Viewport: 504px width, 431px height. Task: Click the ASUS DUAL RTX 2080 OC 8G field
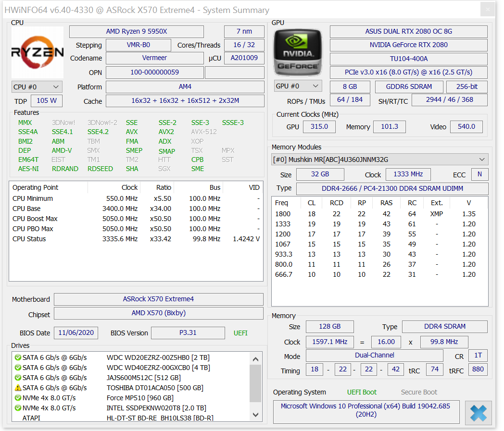coord(408,32)
